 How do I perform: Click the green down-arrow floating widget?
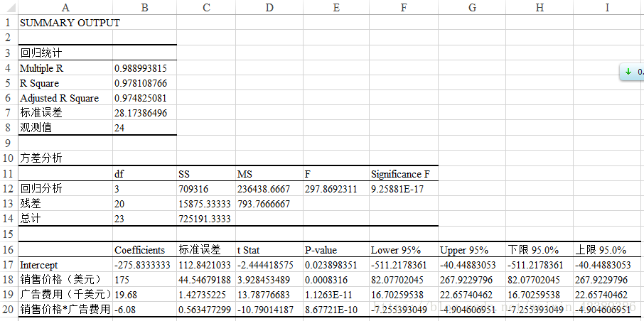(632, 72)
